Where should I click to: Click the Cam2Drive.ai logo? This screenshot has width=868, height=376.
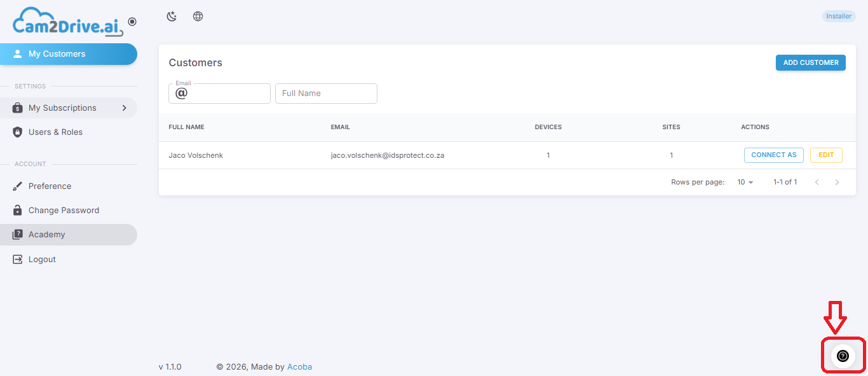[x=67, y=22]
